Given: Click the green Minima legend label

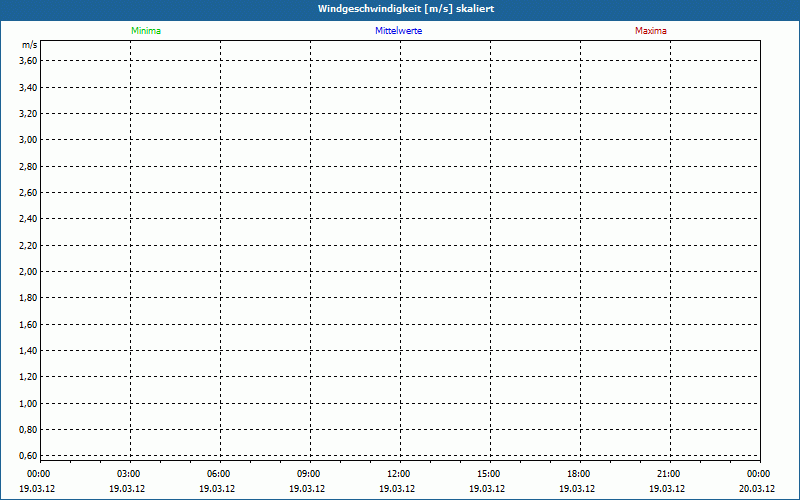Looking at the screenshot, I should [x=146, y=31].
